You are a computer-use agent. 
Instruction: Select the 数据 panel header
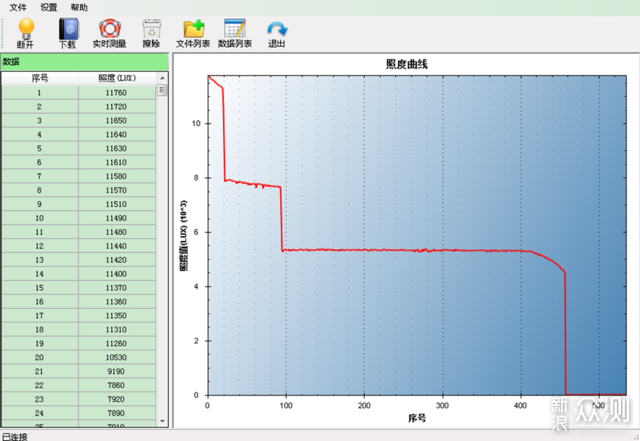point(84,62)
